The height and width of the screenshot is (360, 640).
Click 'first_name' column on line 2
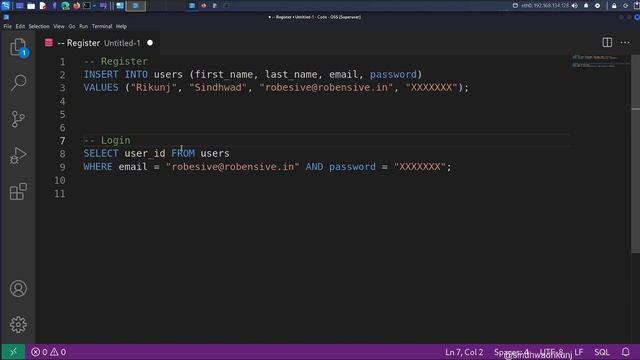[x=224, y=74]
